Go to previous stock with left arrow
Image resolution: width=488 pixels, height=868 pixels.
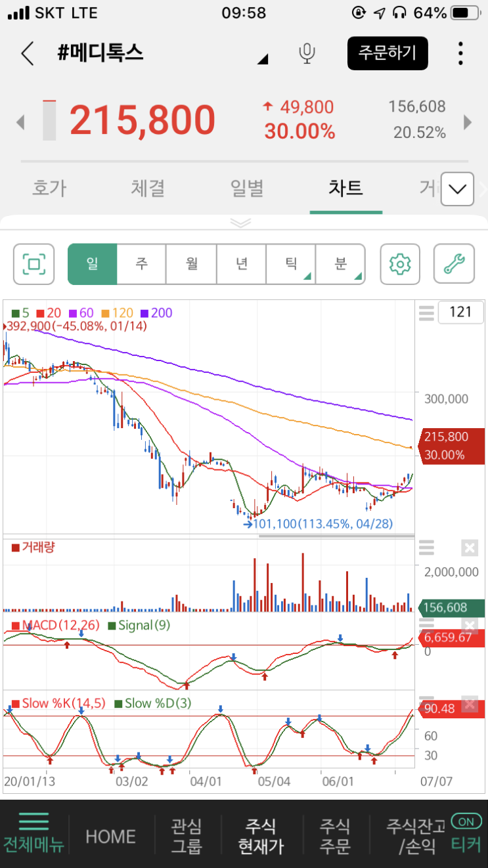[20, 121]
